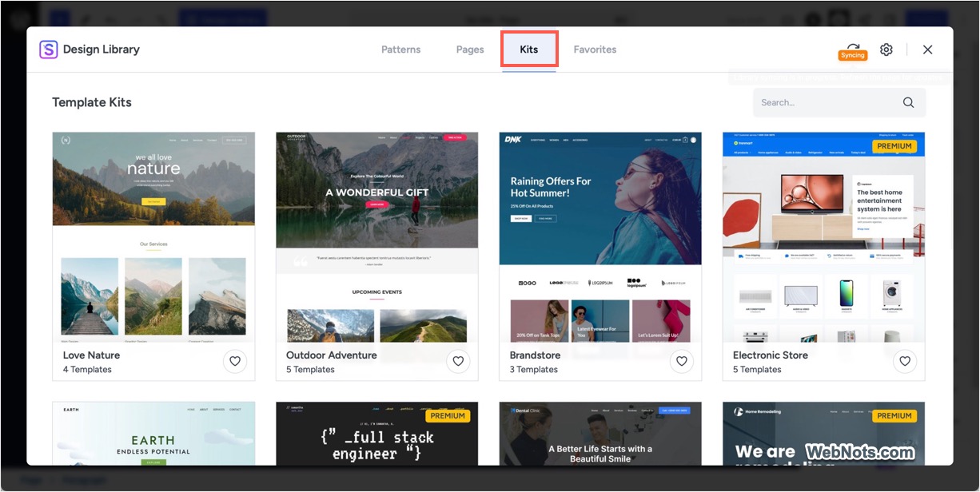This screenshot has height=492, width=980.
Task: Open the Favorites tab
Action: (x=595, y=50)
